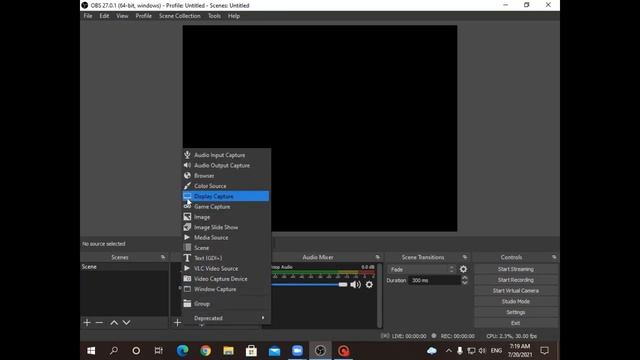
Task: Move scene up with arrow icon
Action: [x=114, y=322]
